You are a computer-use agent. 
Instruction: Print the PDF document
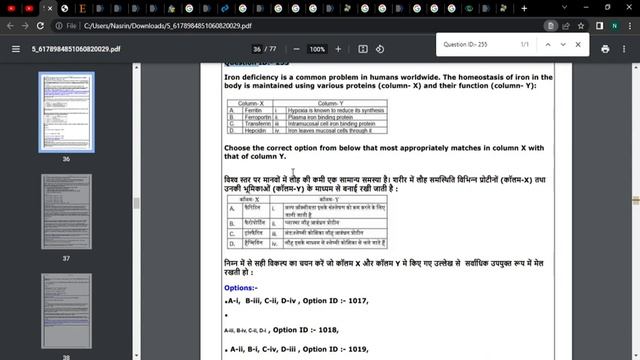605,49
